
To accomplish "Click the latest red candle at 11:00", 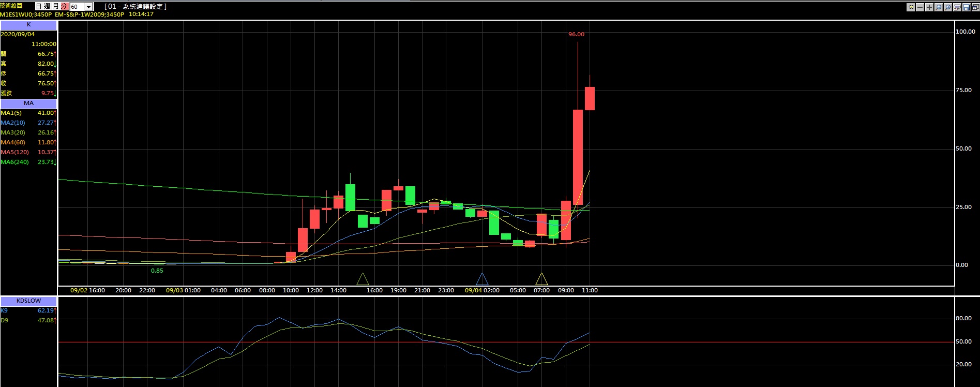I will pos(590,98).
